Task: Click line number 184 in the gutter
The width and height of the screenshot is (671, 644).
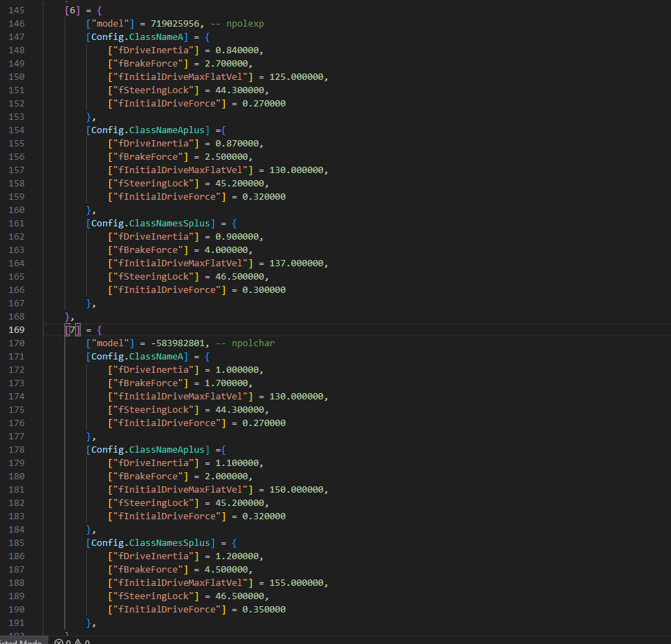Action: click(x=17, y=529)
